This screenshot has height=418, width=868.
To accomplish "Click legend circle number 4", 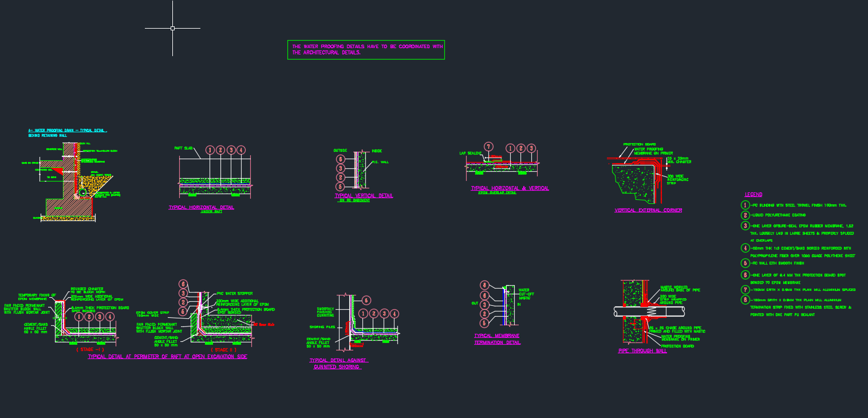I will pyautogui.click(x=745, y=248).
